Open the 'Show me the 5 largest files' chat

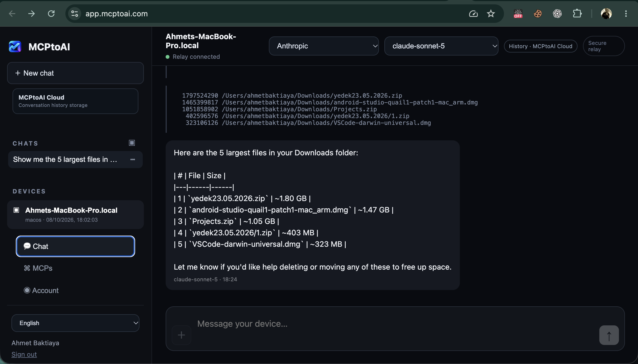click(x=65, y=159)
